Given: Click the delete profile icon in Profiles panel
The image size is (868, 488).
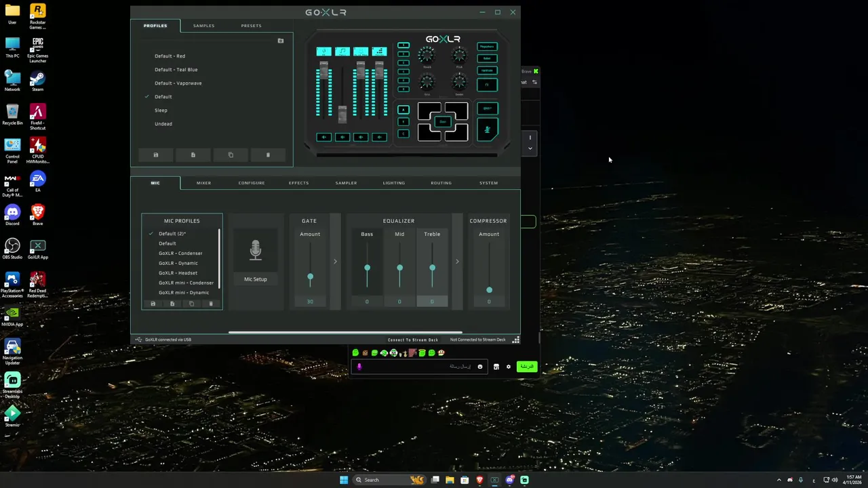Looking at the screenshot, I should pyautogui.click(x=268, y=155).
